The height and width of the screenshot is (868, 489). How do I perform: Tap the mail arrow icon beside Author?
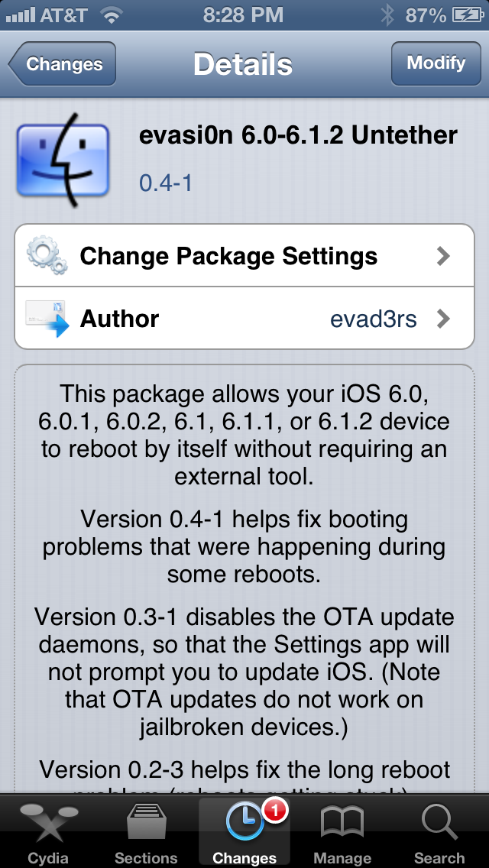[47, 319]
